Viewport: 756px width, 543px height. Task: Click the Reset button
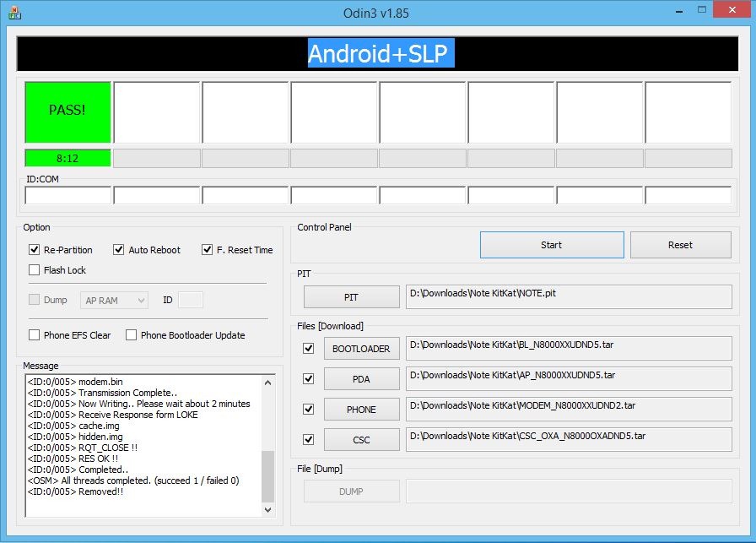(x=680, y=245)
